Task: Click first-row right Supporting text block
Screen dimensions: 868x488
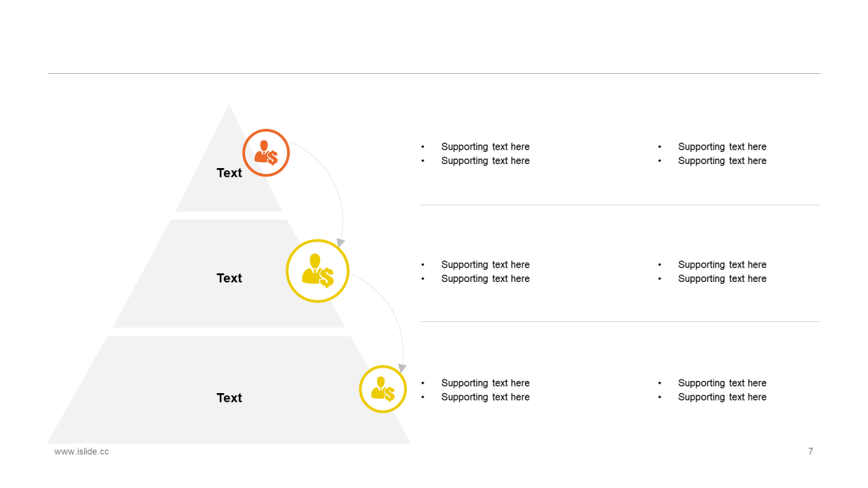Action: [x=713, y=154]
